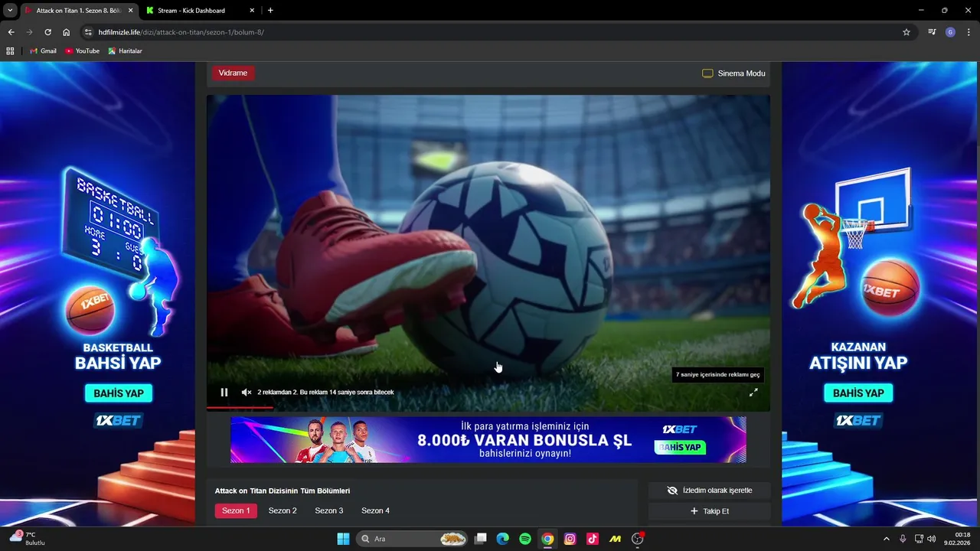The width and height of the screenshot is (980, 551).
Task: Click the taskbar search box Ara
Action: tap(413, 539)
